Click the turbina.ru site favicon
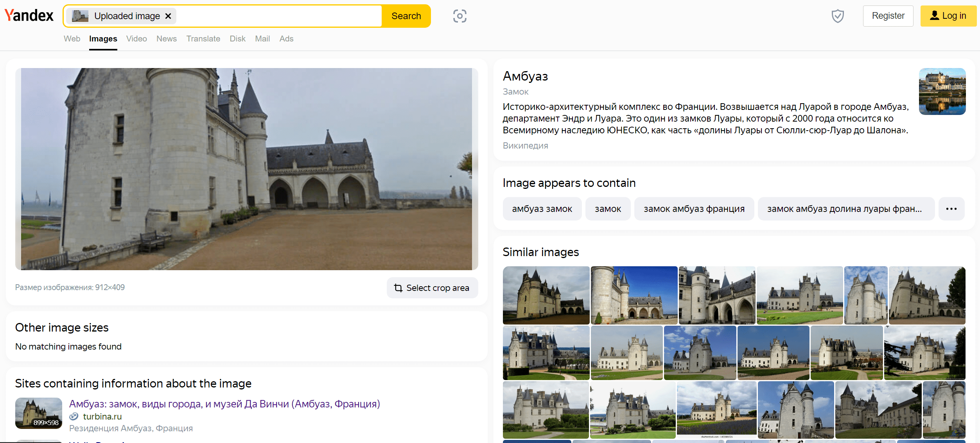The width and height of the screenshot is (980, 443). click(74, 416)
